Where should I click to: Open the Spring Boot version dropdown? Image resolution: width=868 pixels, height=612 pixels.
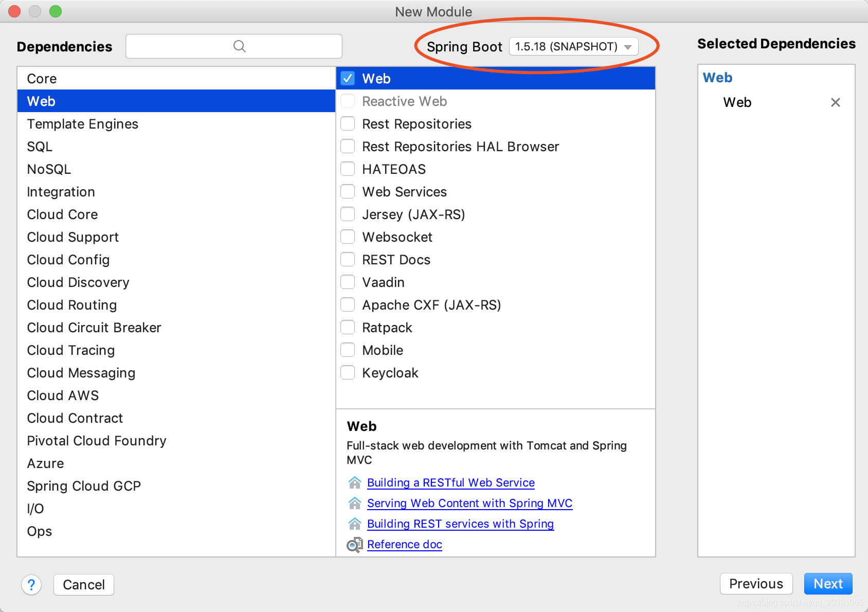pyautogui.click(x=573, y=46)
